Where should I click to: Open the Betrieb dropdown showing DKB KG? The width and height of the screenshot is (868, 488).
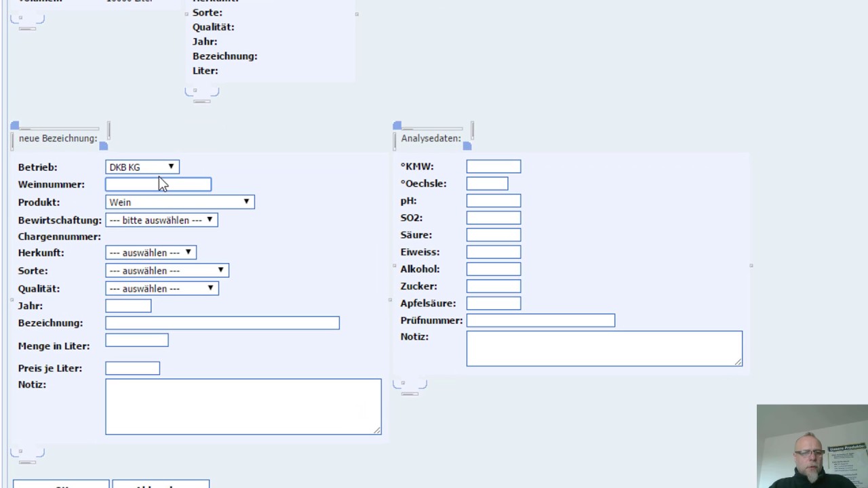point(142,167)
